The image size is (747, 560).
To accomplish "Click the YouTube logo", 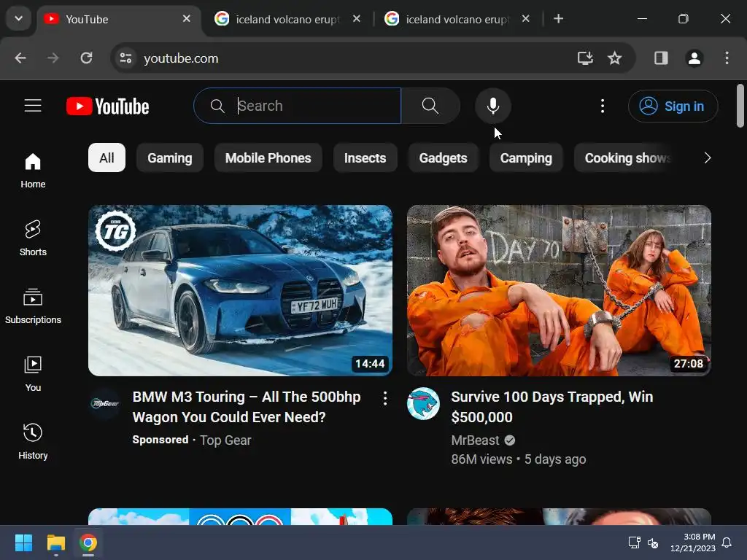I will 108,106.
